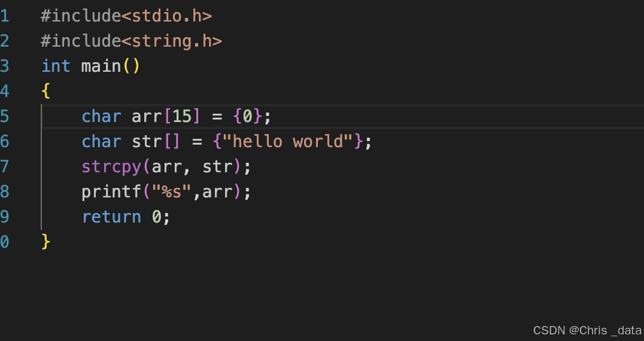Click the line number 3 in gutter
The image size is (644, 341).
pos(4,66)
